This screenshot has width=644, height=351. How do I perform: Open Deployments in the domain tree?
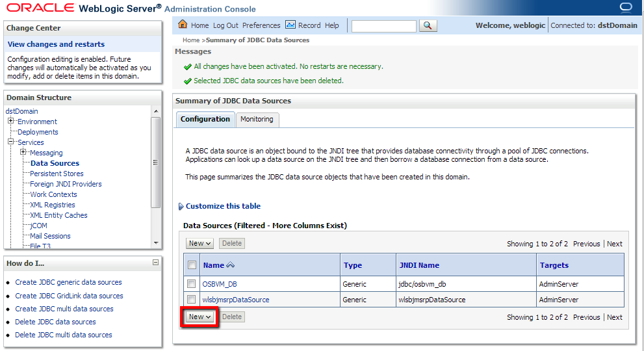coord(38,132)
